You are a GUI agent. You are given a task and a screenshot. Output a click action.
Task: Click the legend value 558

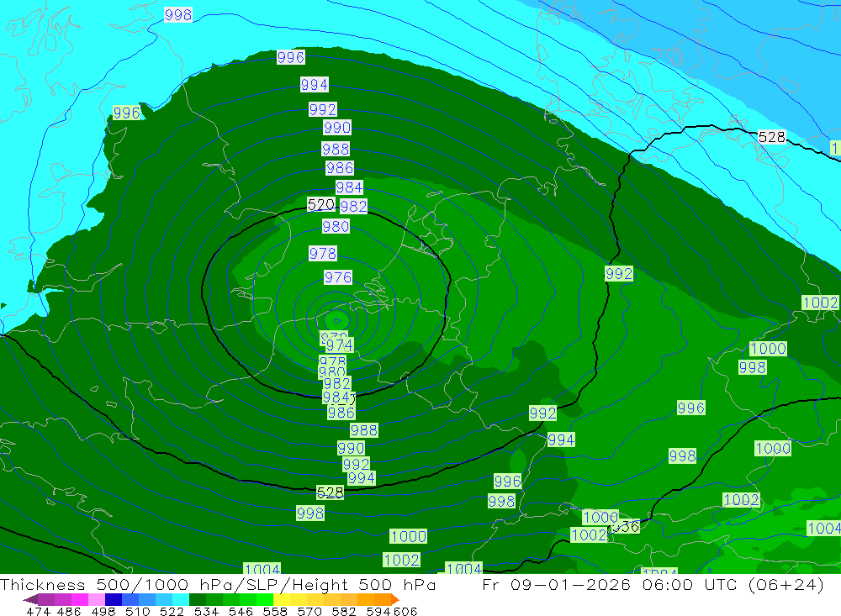(275, 612)
